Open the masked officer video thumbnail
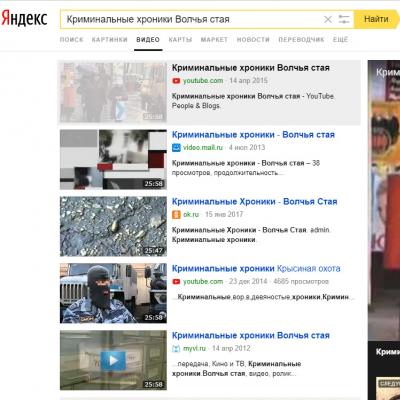Screen dimensions: 400x400 click(x=113, y=293)
